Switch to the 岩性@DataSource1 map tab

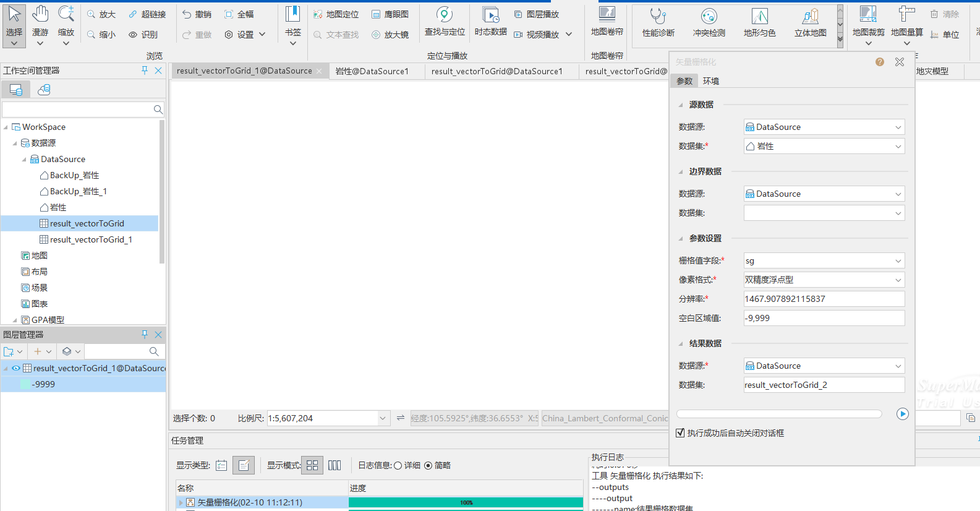tap(372, 71)
